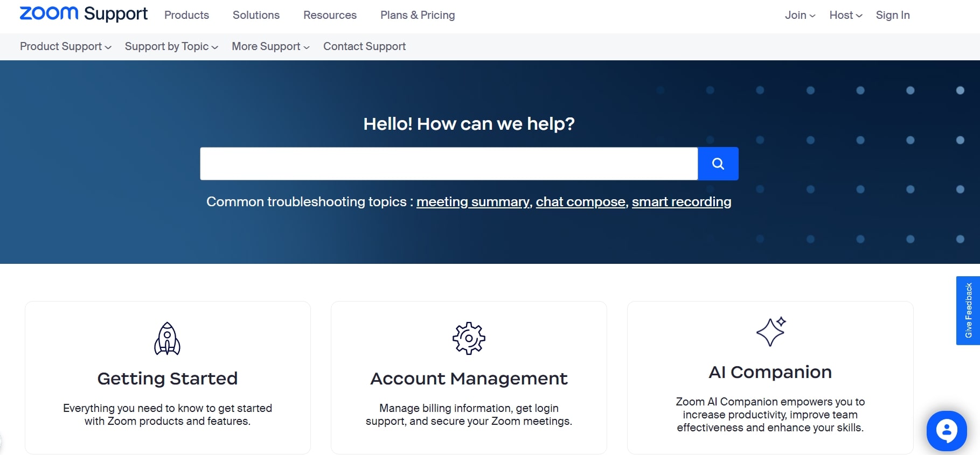Open the smart recording topic link

point(682,201)
